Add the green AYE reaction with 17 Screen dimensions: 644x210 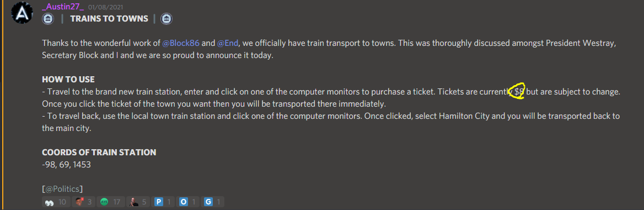111,202
